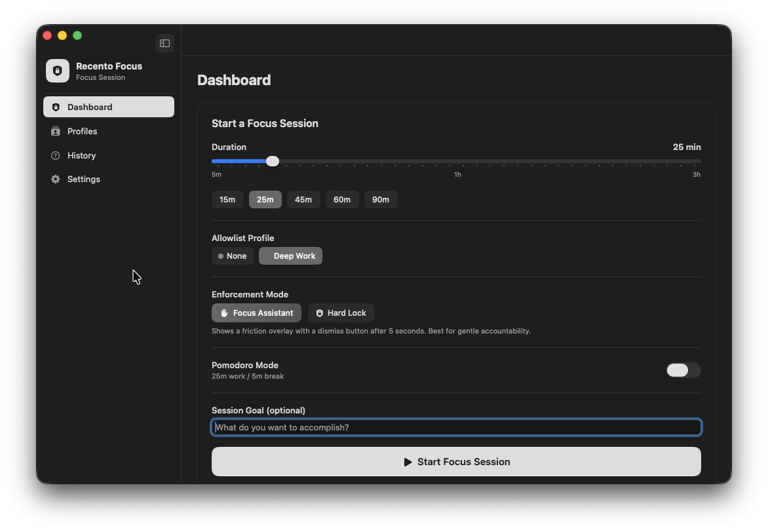Choose the Deep Work allowlist profile
The image size is (768, 532).
pos(290,256)
